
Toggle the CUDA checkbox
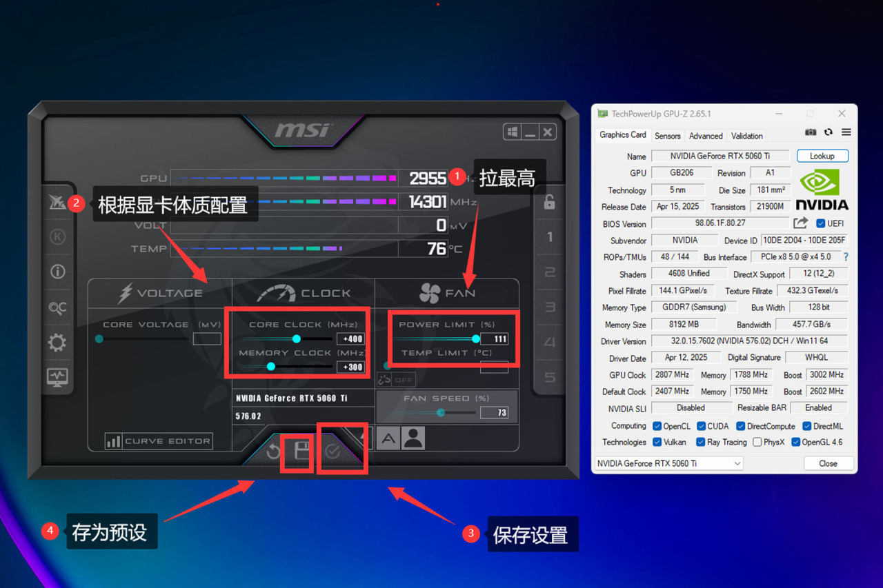702,426
